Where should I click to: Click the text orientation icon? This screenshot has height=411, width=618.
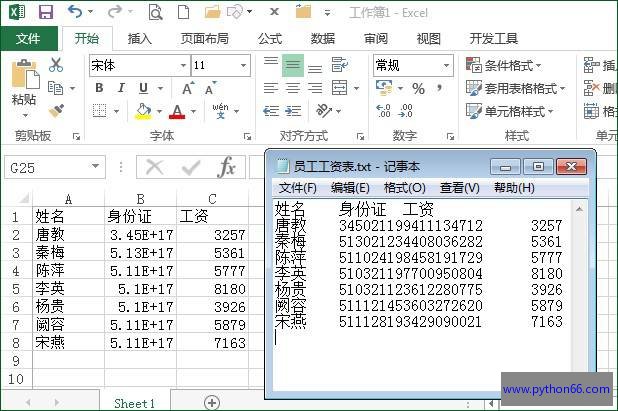coord(324,111)
